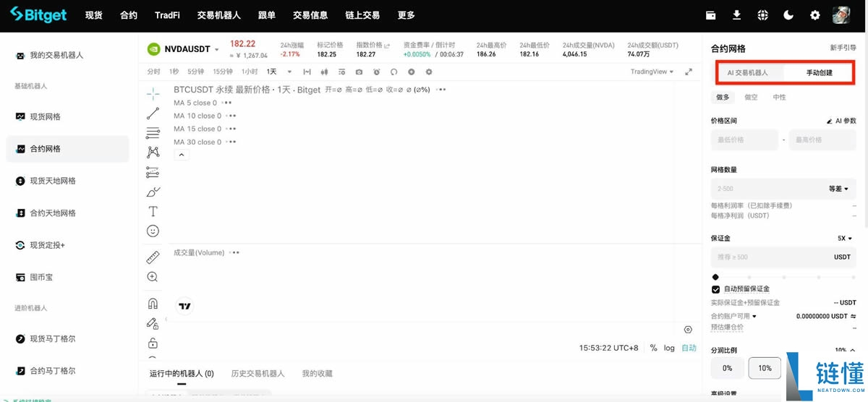Viewport: 868px width, 402px height.
Task: Expand the chart to fullscreen
Action: pyautogui.click(x=689, y=72)
